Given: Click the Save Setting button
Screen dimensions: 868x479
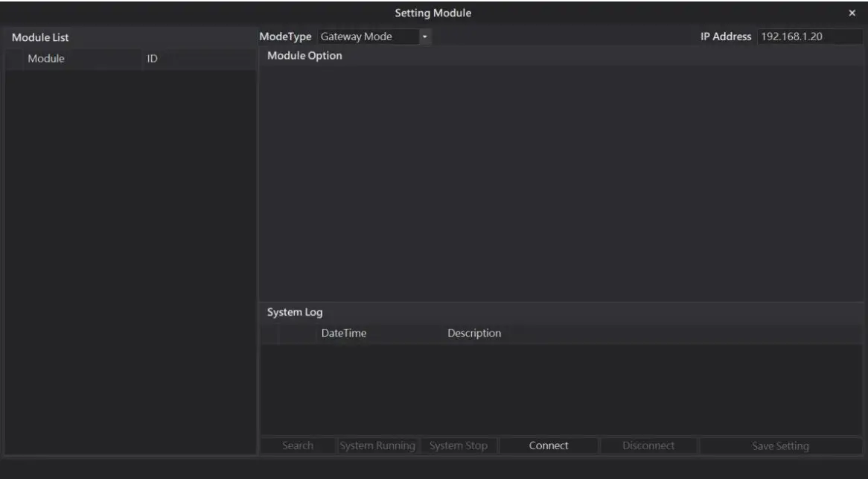Looking at the screenshot, I should [x=781, y=445].
